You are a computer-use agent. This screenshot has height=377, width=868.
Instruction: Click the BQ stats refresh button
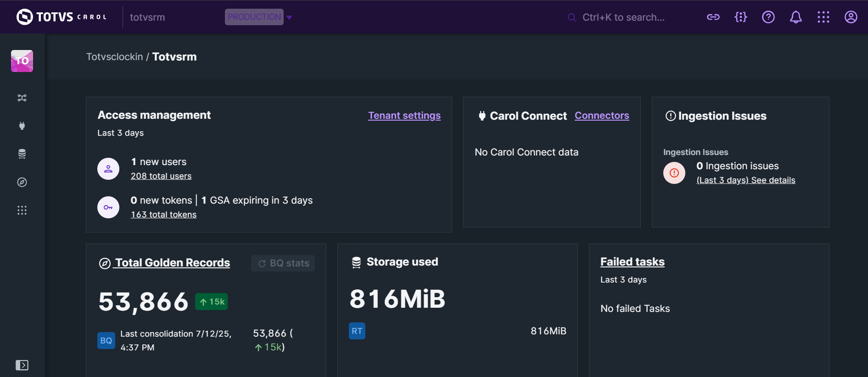click(x=283, y=263)
